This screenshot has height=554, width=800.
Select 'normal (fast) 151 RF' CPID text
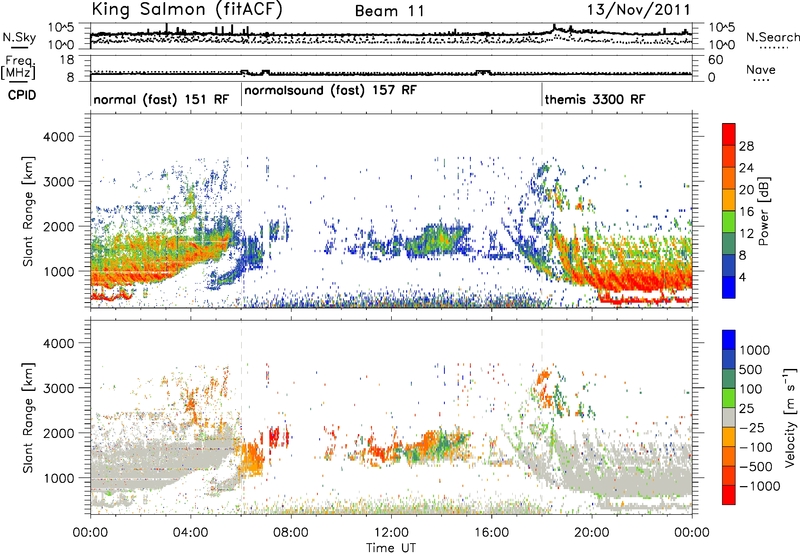161,99
